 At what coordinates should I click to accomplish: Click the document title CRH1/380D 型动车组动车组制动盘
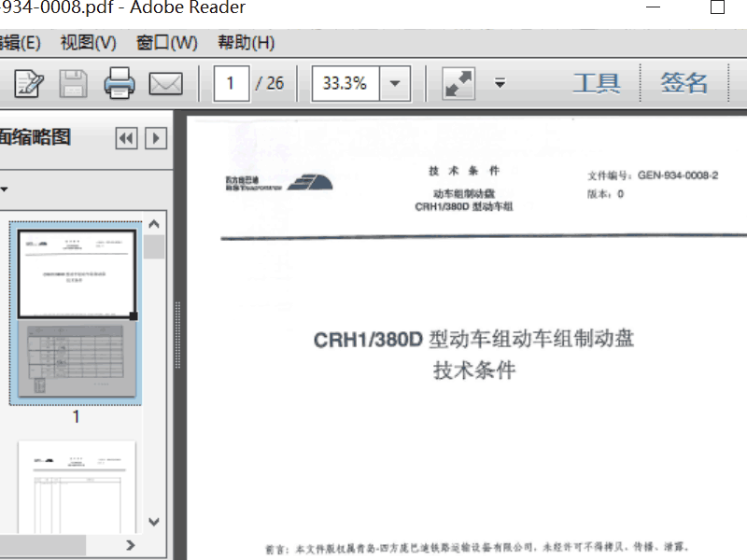tap(473, 339)
